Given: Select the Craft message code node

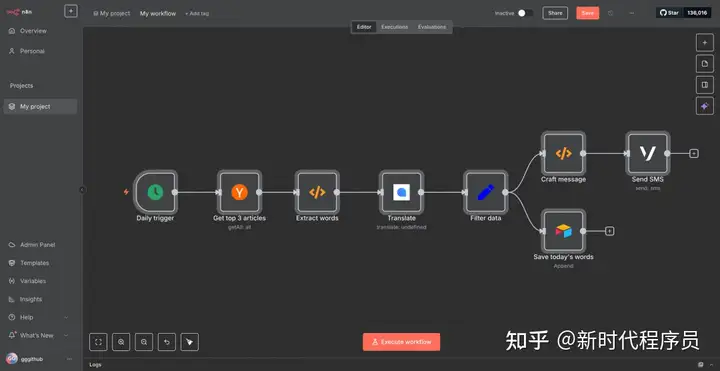Looking at the screenshot, I should (x=563, y=153).
